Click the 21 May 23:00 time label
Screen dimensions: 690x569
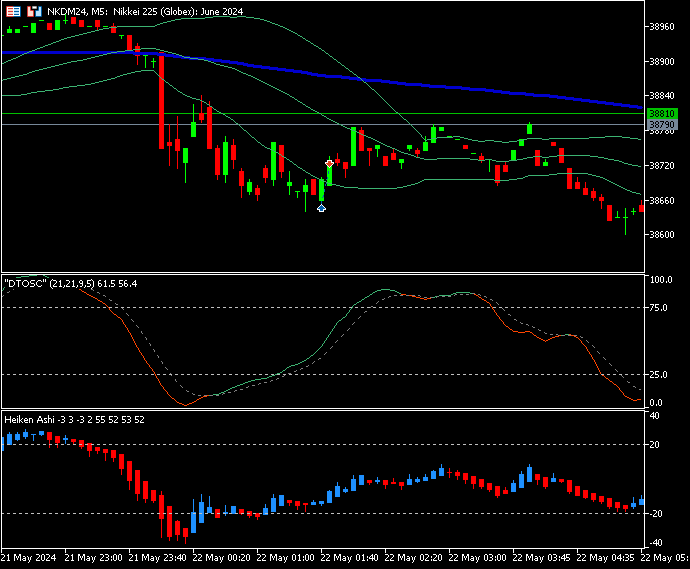tap(93, 558)
